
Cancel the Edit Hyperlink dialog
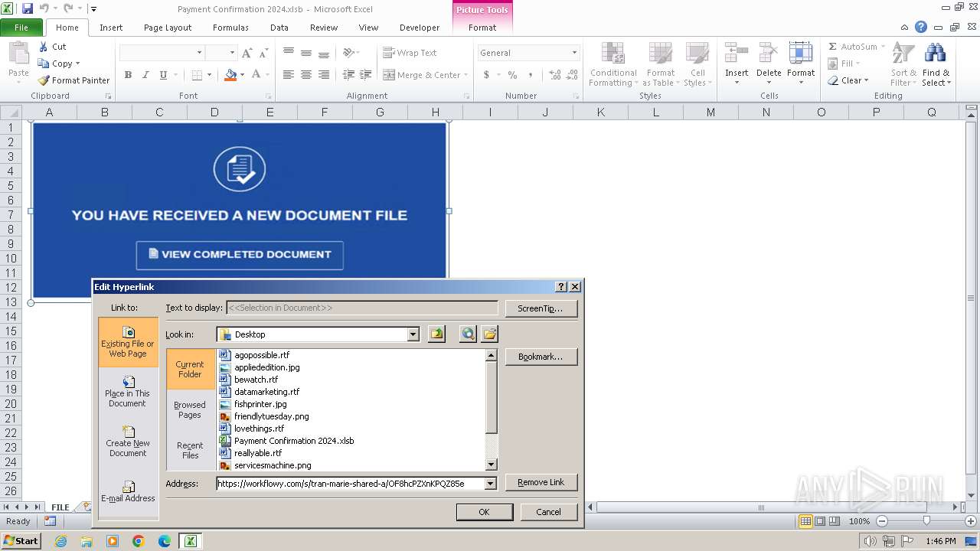click(548, 512)
